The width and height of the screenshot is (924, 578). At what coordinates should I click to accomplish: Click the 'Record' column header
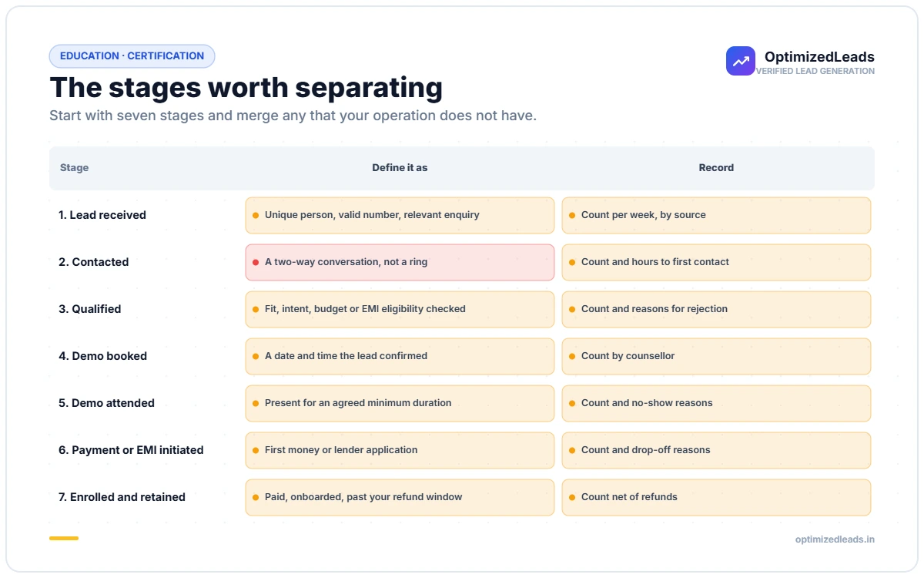(x=716, y=168)
